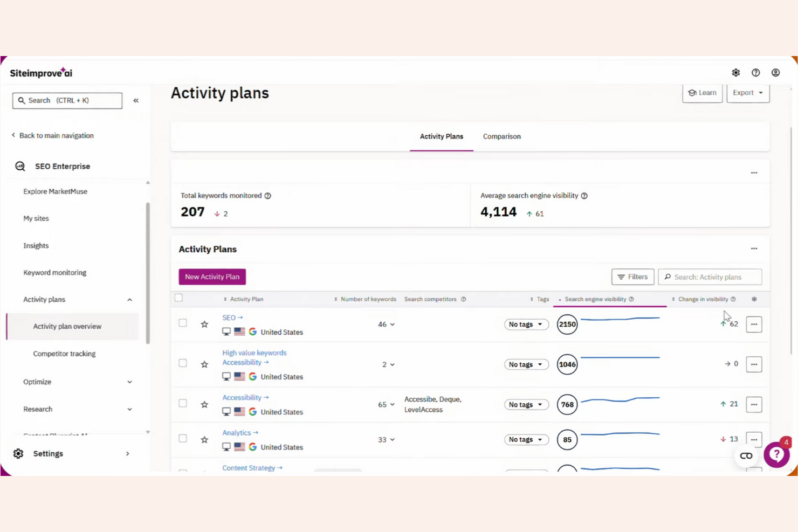Image resolution: width=798 pixels, height=532 pixels.
Task: Open the help question mark icon in top bar
Action: tap(755, 73)
